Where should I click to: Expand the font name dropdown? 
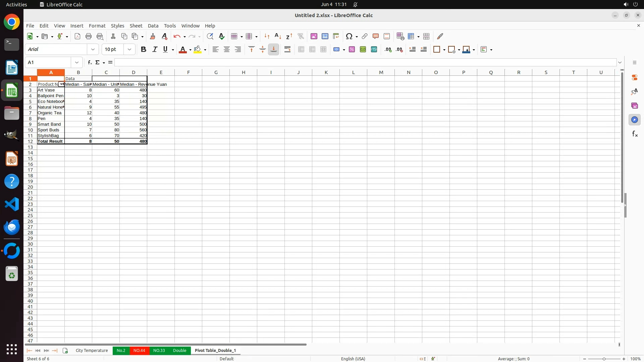[93, 50]
